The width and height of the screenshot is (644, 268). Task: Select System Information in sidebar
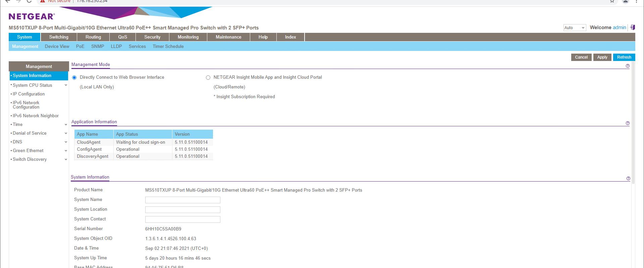39,76
